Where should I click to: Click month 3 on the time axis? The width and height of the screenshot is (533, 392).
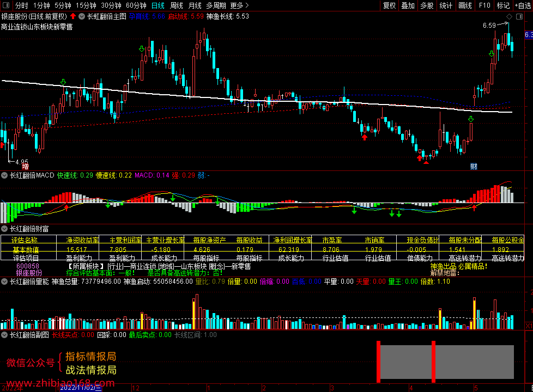pyautogui.click(x=332, y=388)
